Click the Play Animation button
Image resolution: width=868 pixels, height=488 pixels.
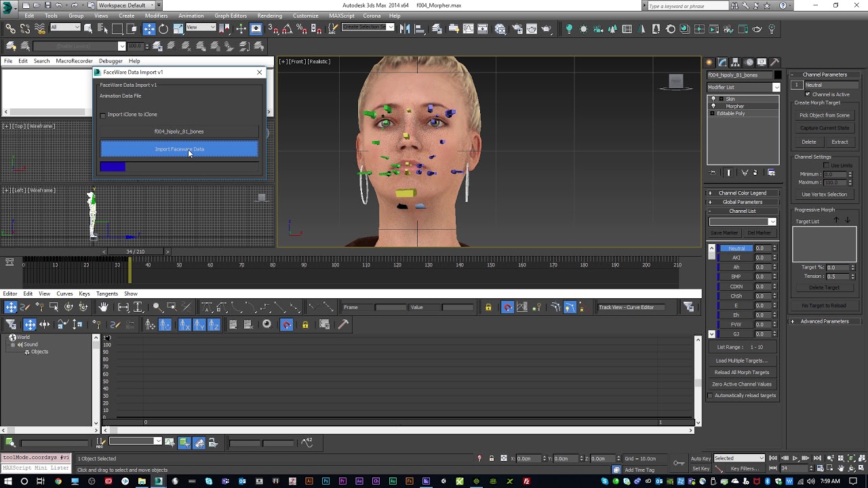point(795,458)
